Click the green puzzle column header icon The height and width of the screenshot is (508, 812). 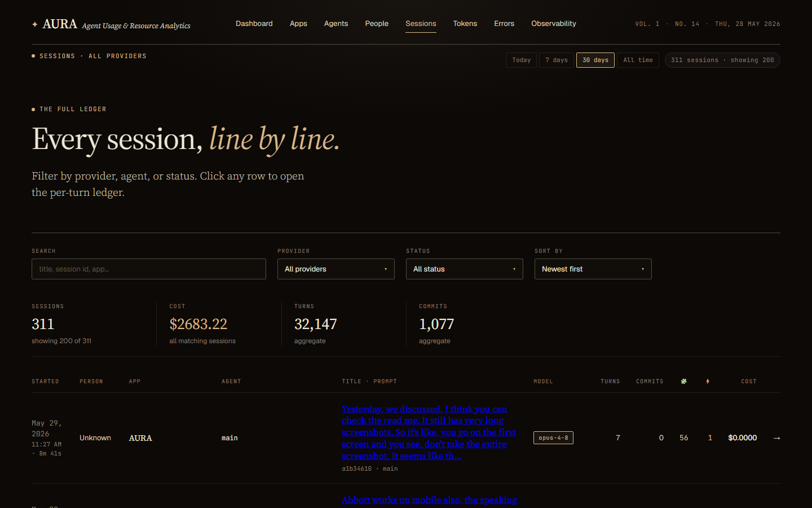coord(683,382)
